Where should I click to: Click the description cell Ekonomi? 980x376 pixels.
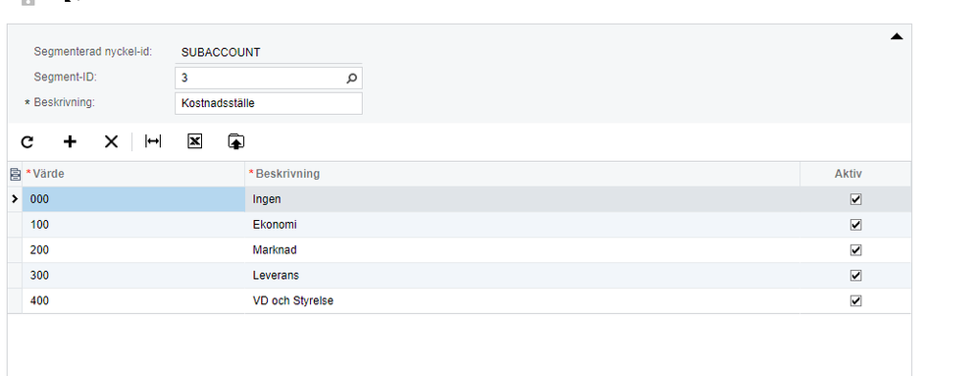click(523, 225)
